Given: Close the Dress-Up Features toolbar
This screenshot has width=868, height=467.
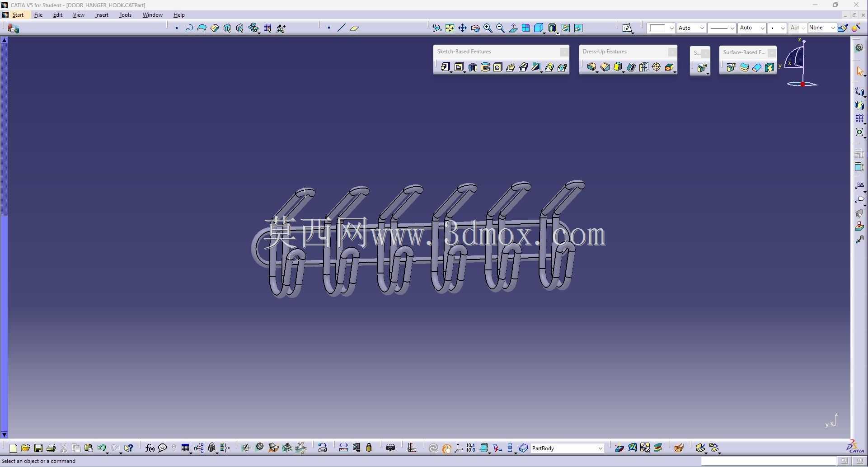Looking at the screenshot, I should tap(672, 52).
